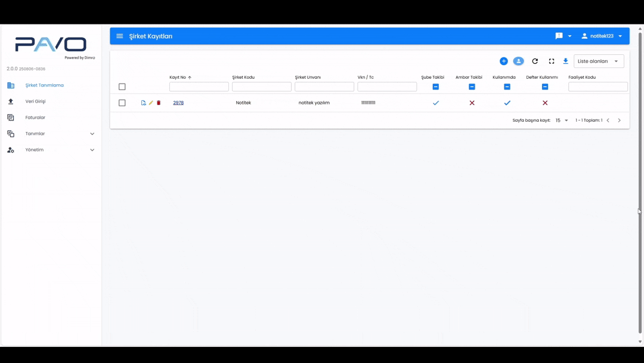
Task: Sort by Kayıt No column header
Action: point(178,77)
